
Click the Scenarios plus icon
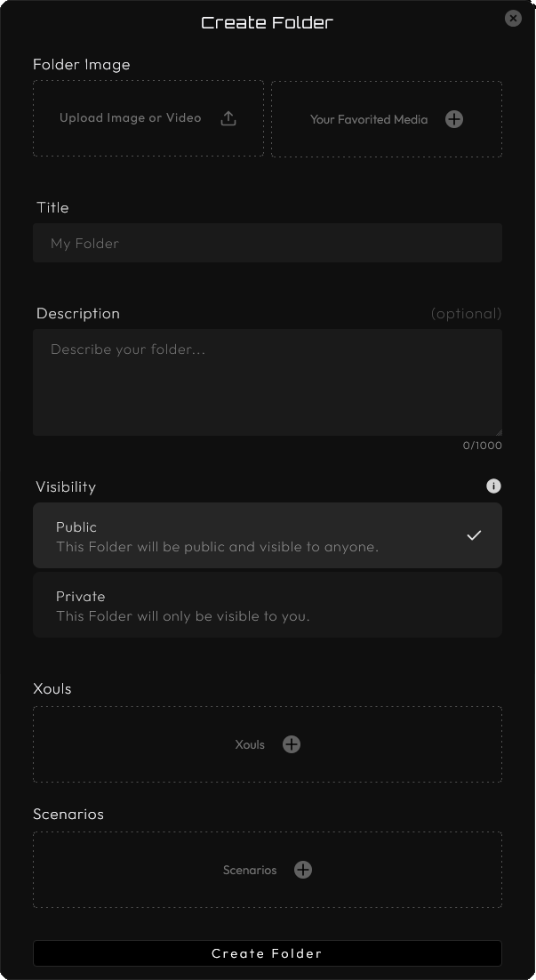pos(303,870)
